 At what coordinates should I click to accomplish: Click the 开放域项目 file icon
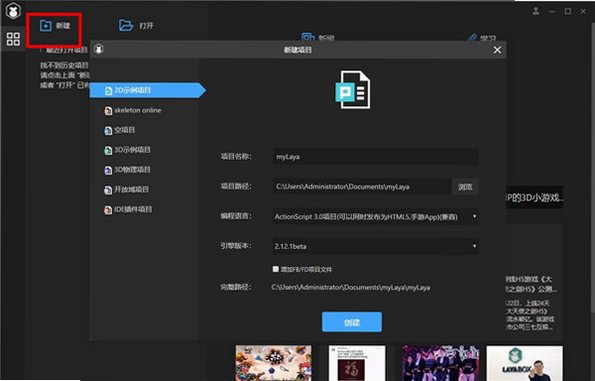coord(108,190)
